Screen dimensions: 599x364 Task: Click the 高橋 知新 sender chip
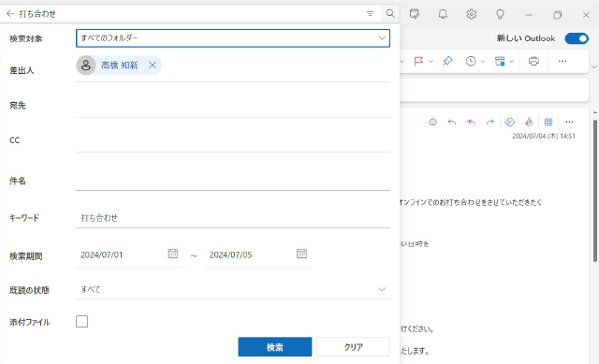(x=119, y=66)
